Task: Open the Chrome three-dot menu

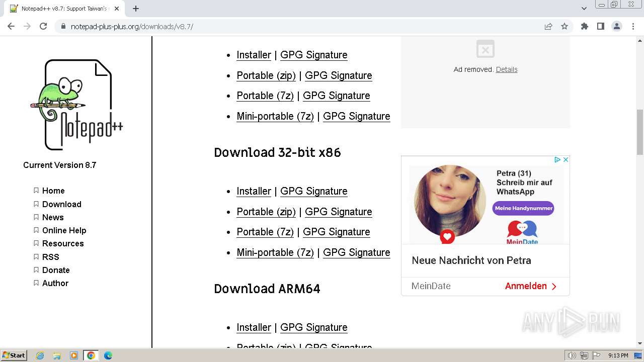Action: click(x=633, y=26)
